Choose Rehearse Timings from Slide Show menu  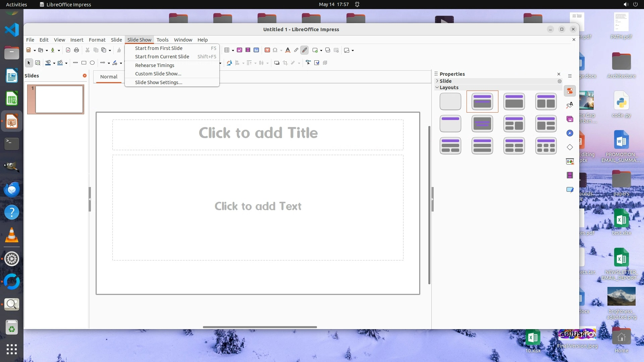click(155, 65)
